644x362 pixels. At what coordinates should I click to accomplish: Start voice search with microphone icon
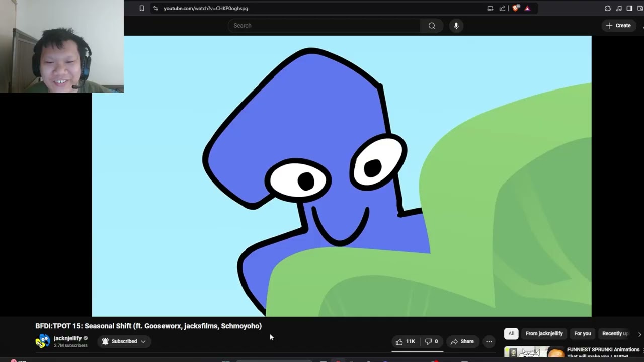click(456, 26)
